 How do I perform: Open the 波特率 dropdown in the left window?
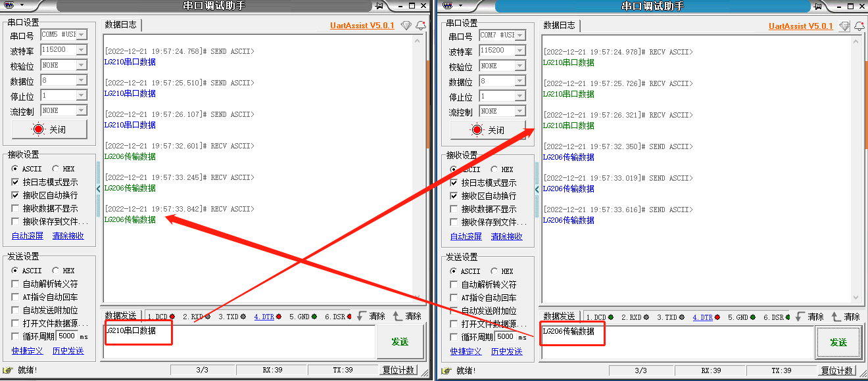pyautogui.click(x=82, y=50)
